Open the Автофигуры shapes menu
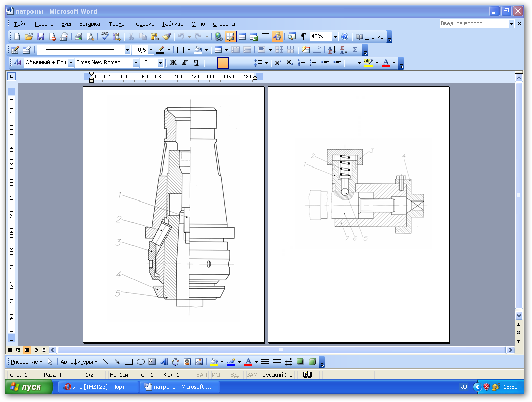 pos(79,362)
